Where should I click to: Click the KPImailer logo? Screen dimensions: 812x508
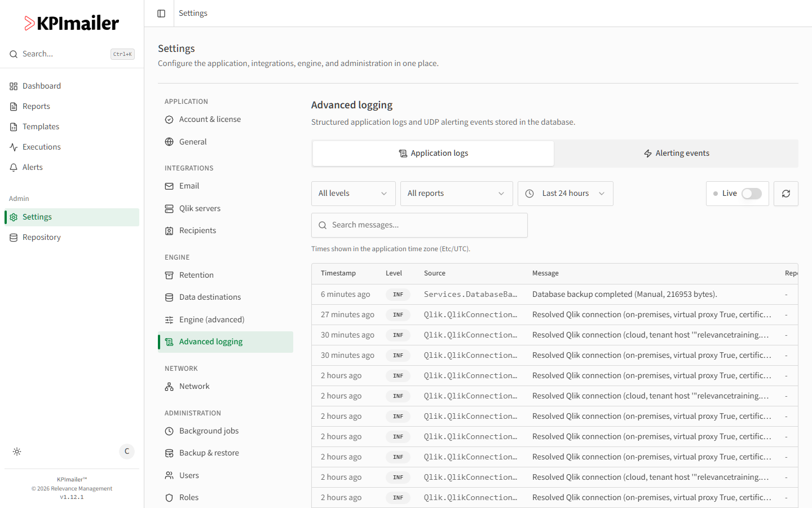72,23
